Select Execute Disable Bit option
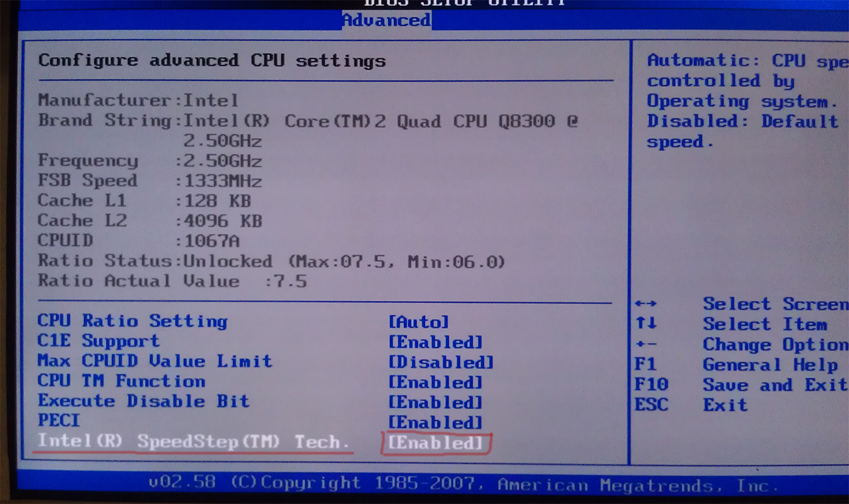The image size is (849, 504). (x=143, y=401)
